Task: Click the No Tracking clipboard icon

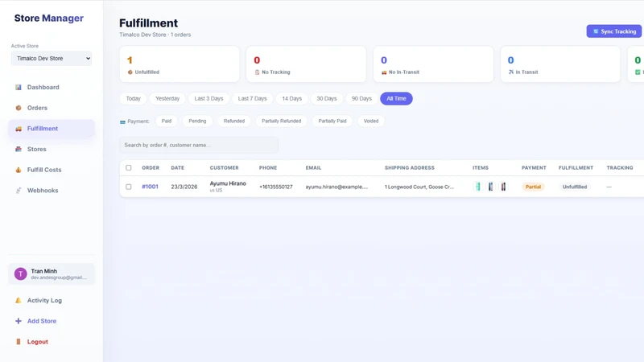Action: point(257,72)
